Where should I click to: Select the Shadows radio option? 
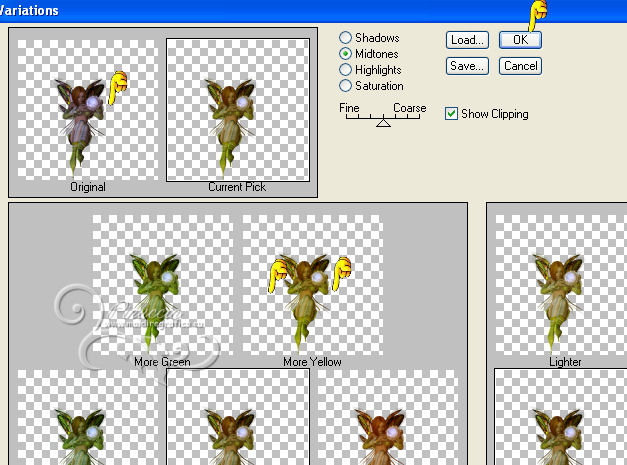tap(345, 38)
